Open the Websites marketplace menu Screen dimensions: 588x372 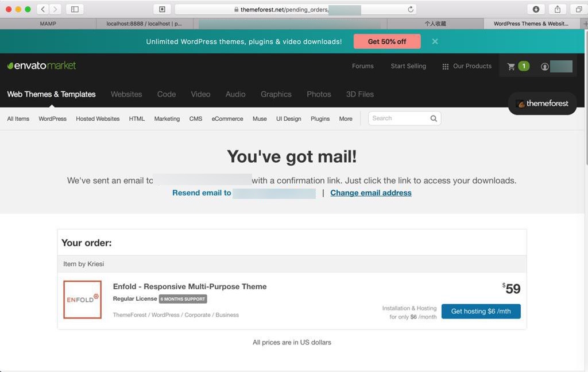pos(126,94)
